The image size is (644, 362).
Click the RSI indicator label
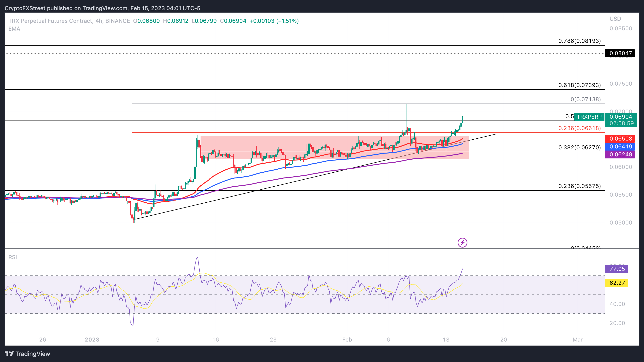[x=13, y=257]
